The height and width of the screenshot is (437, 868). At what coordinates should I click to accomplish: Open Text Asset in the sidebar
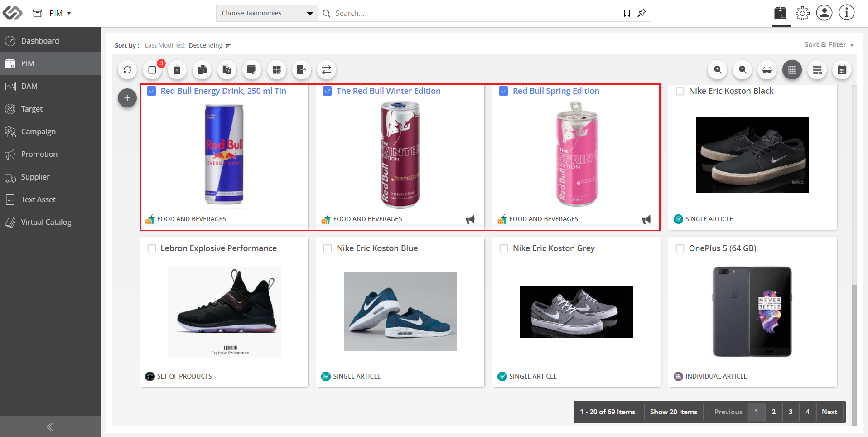(50, 199)
